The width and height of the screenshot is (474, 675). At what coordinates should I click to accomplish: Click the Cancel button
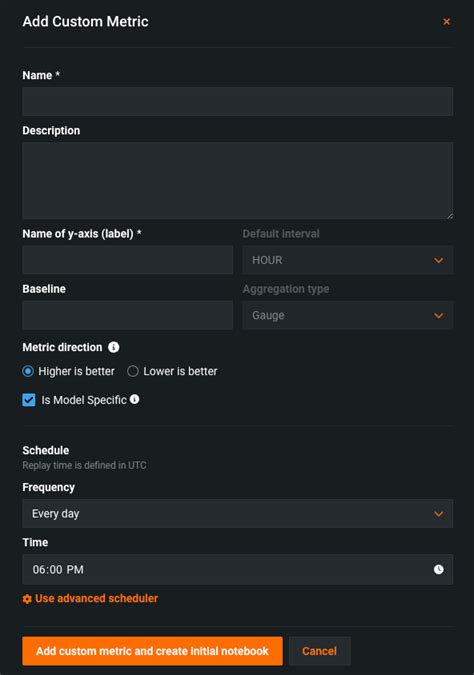tap(319, 651)
